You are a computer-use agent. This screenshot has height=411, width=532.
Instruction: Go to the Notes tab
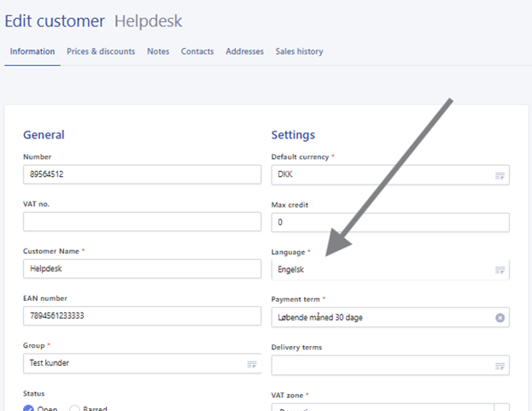(x=158, y=51)
